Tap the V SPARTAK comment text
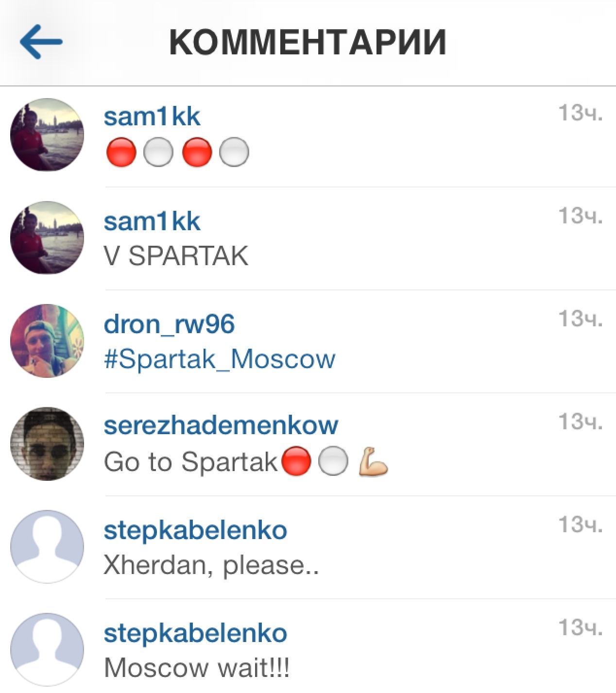 (176, 256)
